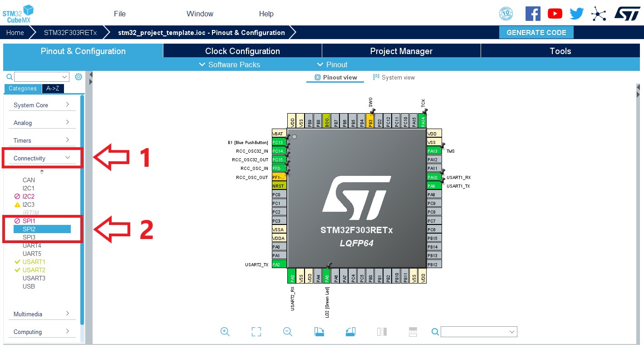Collapse the Connectivity category
The width and height of the screenshot is (644, 349).
[42, 158]
